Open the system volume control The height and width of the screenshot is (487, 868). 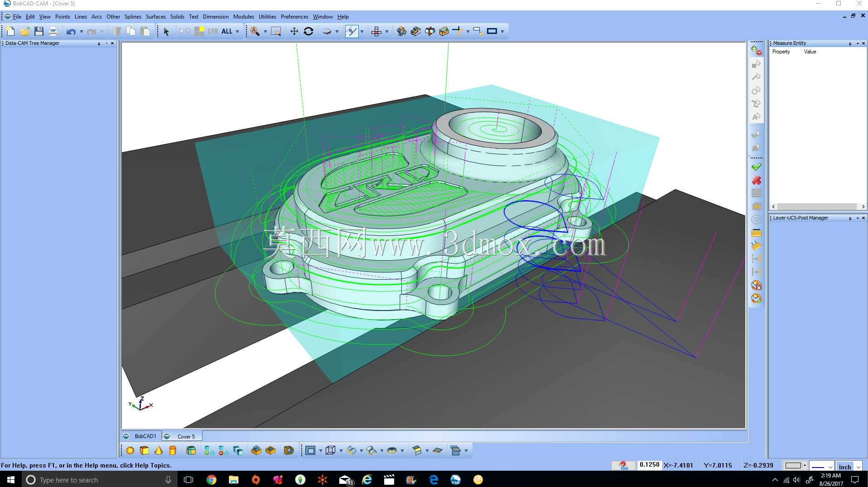click(x=796, y=480)
